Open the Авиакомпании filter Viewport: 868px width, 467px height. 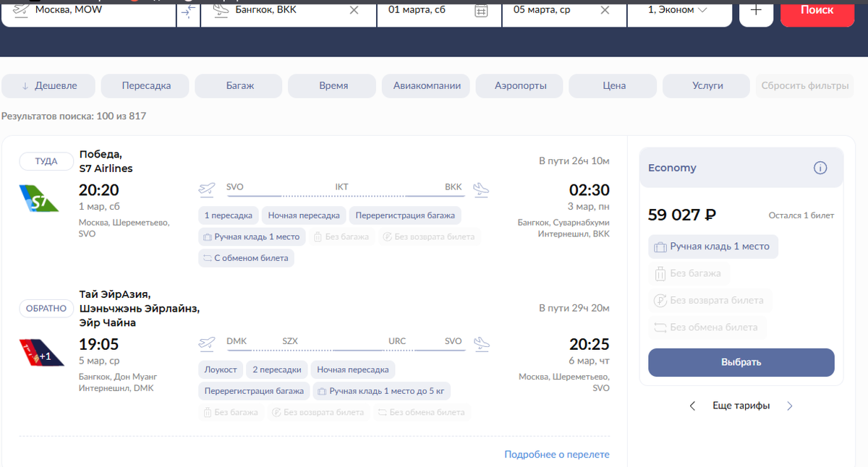(x=427, y=85)
